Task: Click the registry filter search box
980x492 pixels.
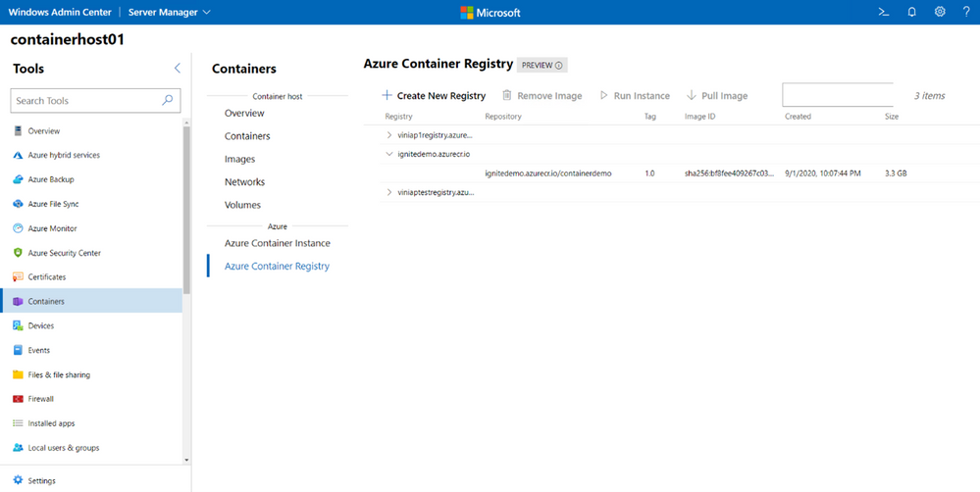Action: coord(837,95)
